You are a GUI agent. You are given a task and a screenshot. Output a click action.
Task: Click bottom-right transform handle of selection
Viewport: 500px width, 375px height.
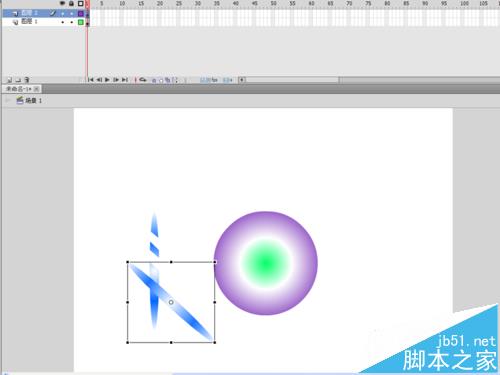(x=215, y=342)
